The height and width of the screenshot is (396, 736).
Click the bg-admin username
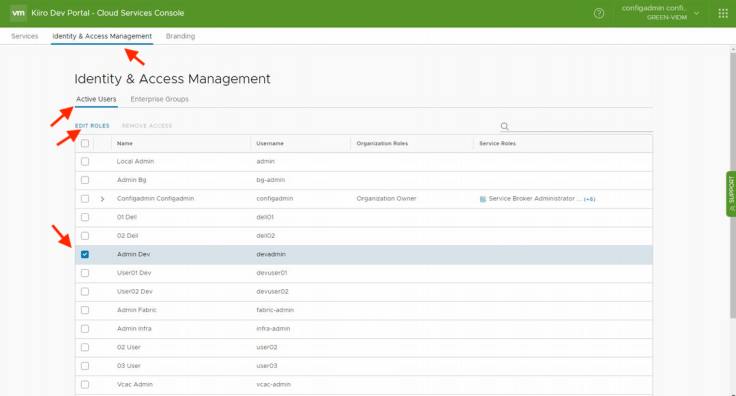pos(270,180)
